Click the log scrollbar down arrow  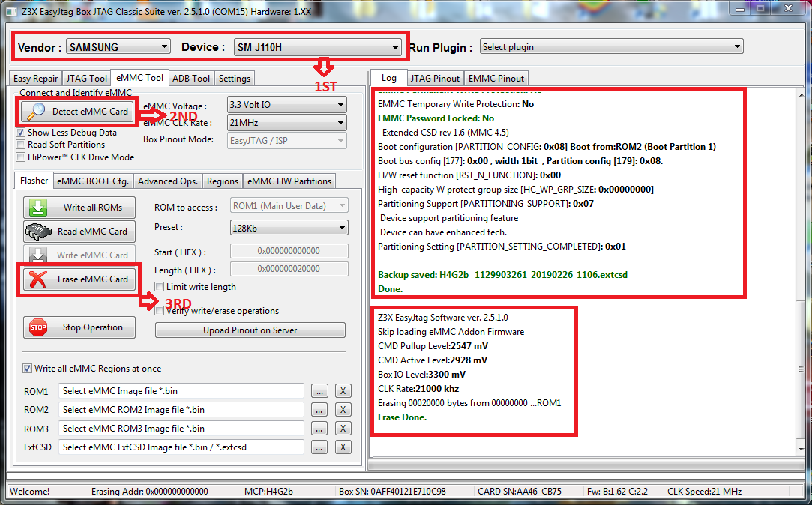click(x=801, y=449)
